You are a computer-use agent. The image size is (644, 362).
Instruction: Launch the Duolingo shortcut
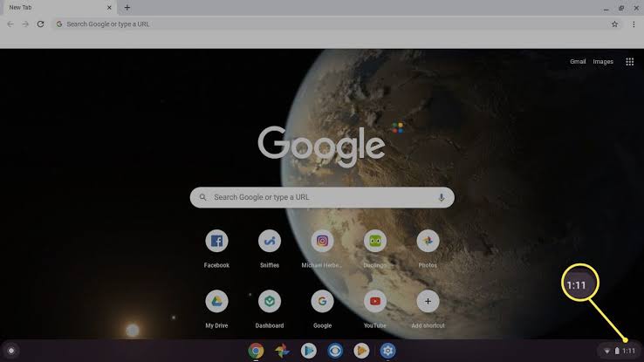pyautogui.click(x=375, y=242)
